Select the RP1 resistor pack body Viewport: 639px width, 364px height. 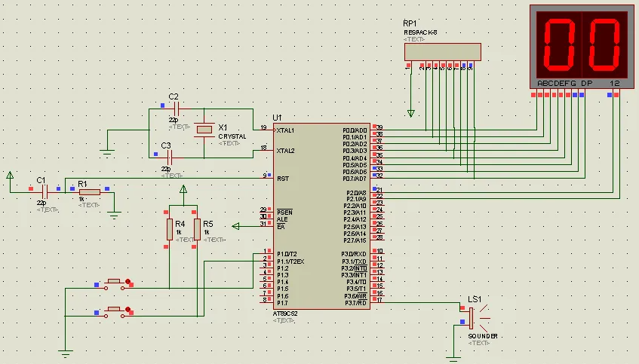tap(443, 52)
